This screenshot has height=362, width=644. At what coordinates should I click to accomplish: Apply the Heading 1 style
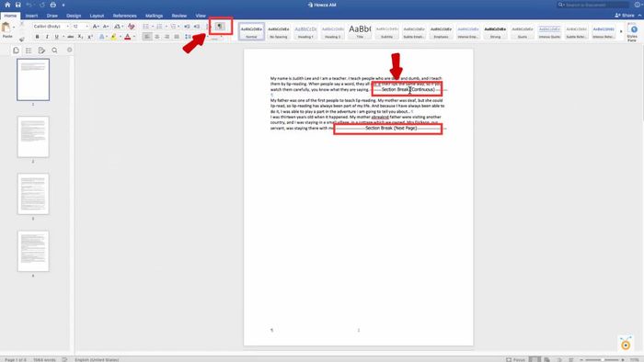[x=305, y=31]
